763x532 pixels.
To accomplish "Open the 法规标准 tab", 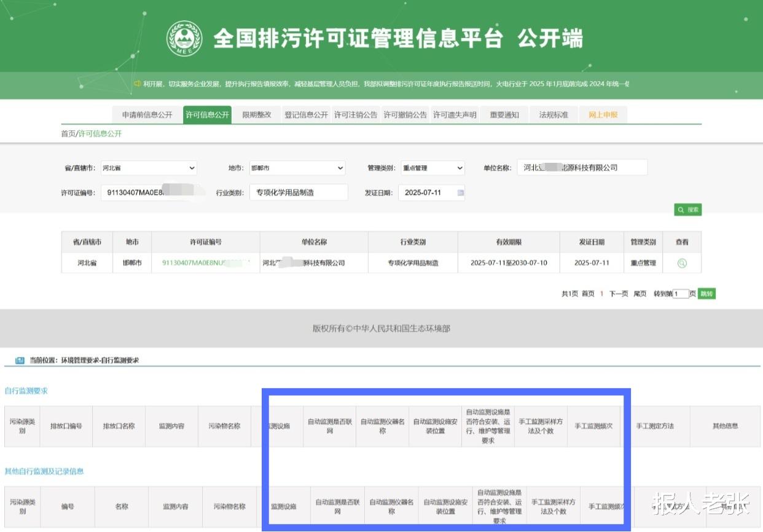I will 554,115.
